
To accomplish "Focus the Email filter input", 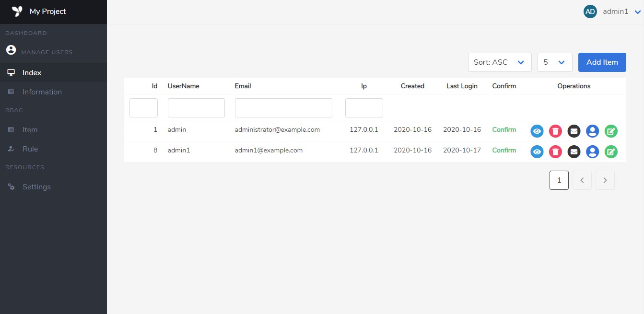I will pos(283,108).
